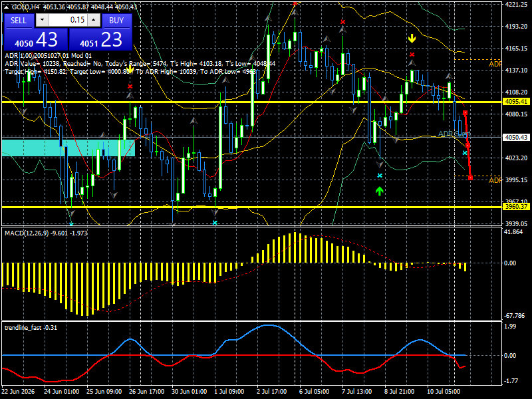Click the upper orange ADR label

[x=495, y=64]
